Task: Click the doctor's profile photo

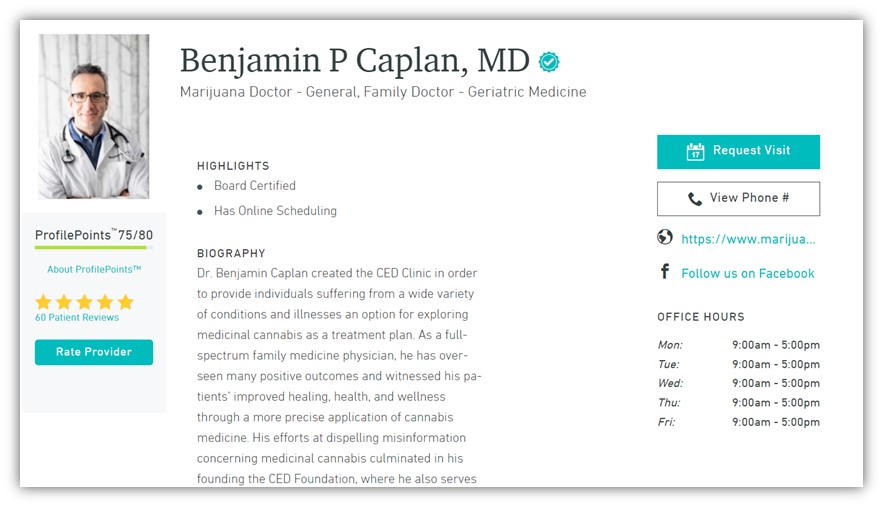Action: coord(94,116)
